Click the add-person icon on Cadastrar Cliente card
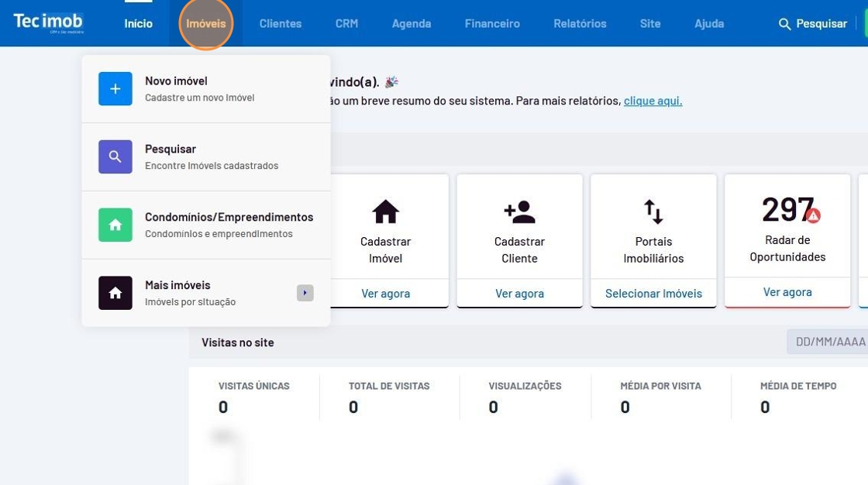The image size is (868, 485). tap(519, 212)
